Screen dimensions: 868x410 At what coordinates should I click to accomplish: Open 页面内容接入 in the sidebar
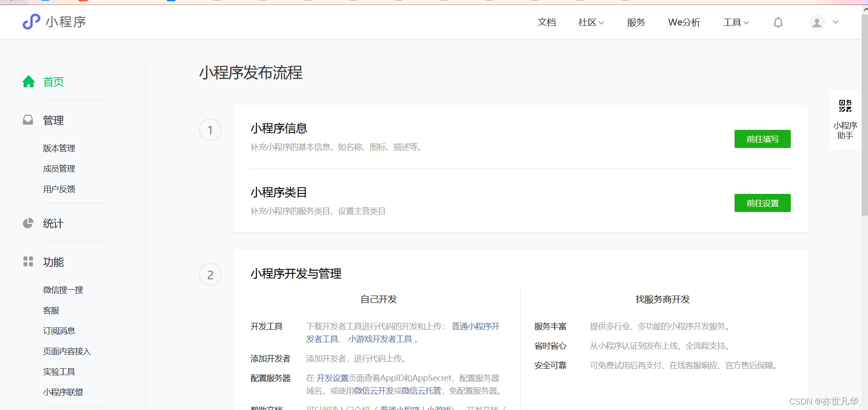point(67,351)
